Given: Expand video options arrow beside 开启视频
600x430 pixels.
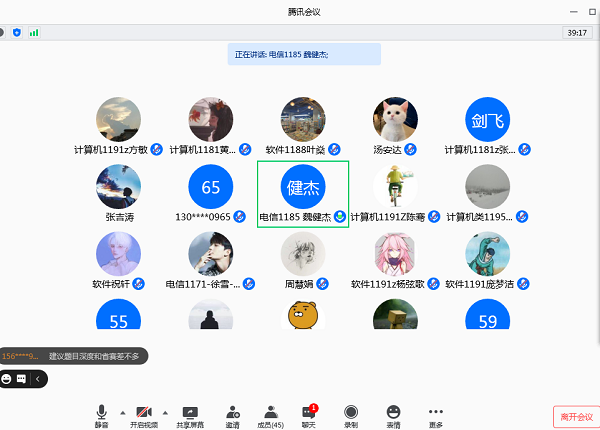Looking at the screenshot, I should 165,413.
